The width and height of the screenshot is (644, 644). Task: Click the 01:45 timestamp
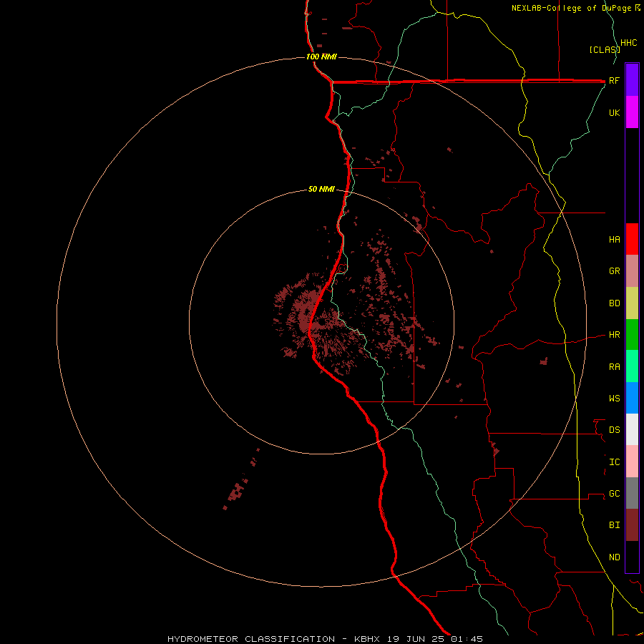coord(467,639)
